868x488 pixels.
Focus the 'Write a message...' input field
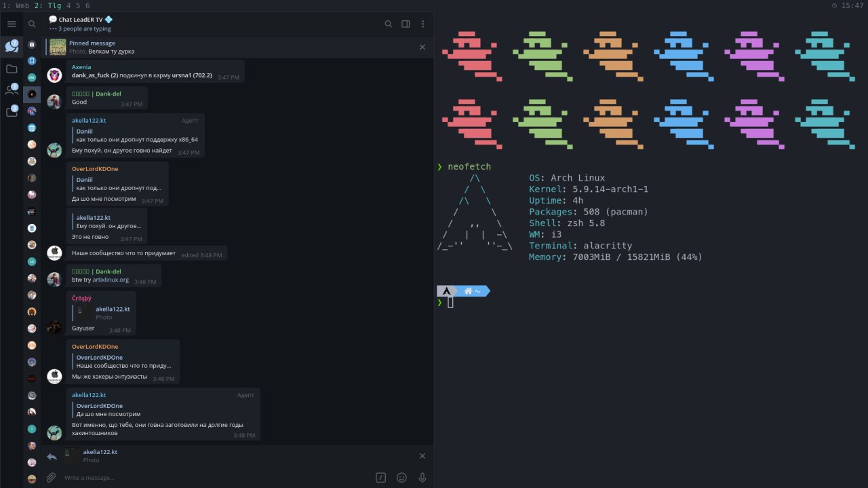[x=216, y=478]
